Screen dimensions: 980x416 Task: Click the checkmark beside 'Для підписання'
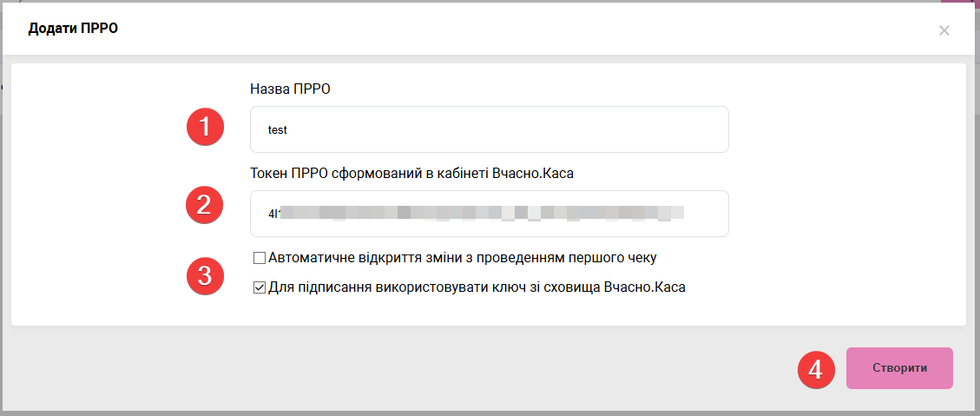point(259,287)
